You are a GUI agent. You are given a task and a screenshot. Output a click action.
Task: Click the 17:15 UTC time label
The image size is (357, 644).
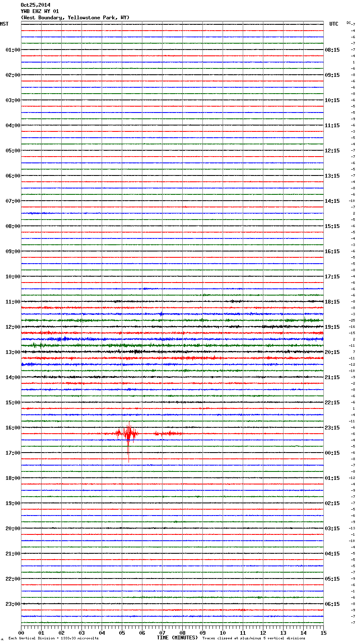332,277
